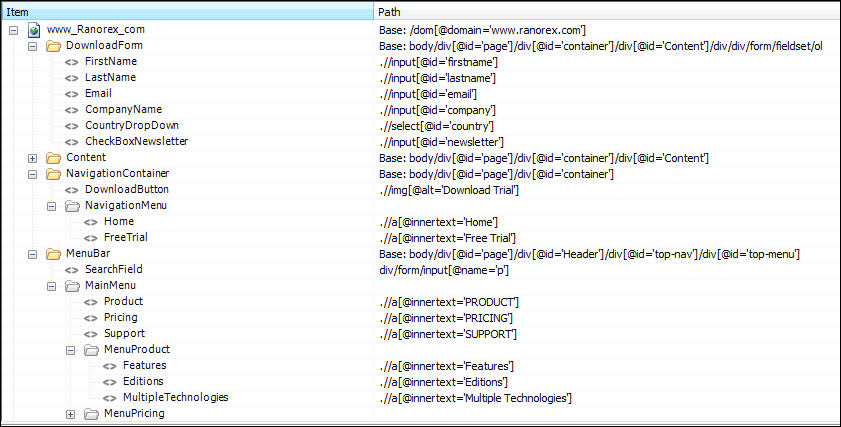Collapse the www_Ranorex_com root node
This screenshot has width=841, height=427.
click(x=13, y=31)
